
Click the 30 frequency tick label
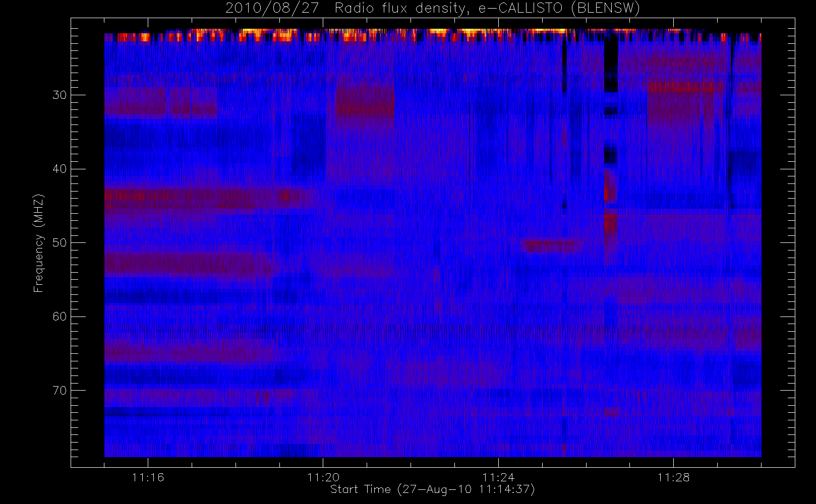[60, 95]
